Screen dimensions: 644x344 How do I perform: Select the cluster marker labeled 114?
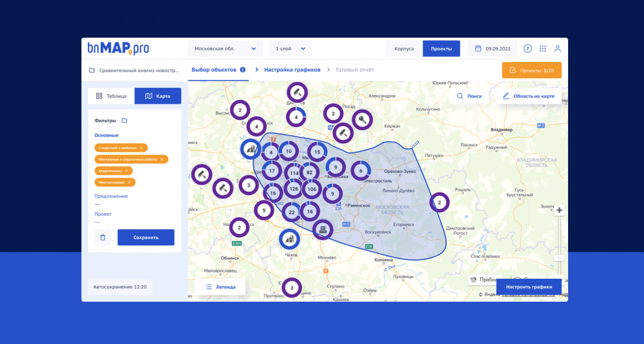click(294, 173)
